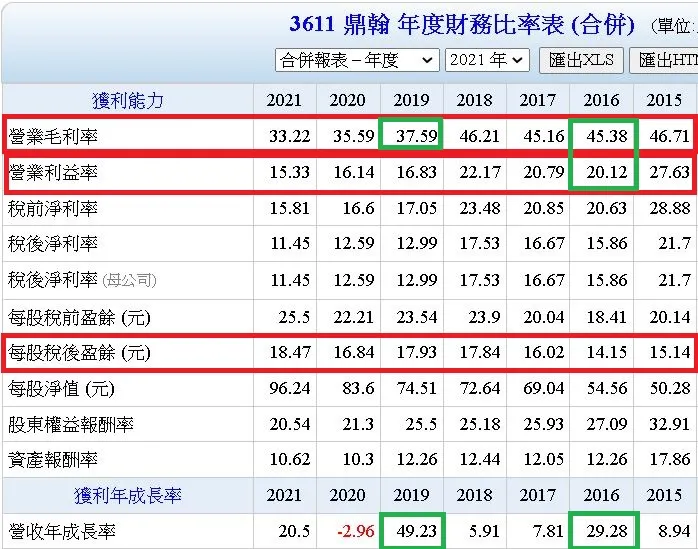Click the 27.63 operating margin value for 2015
The width and height of the screenshot is (698, 549).
670,172
